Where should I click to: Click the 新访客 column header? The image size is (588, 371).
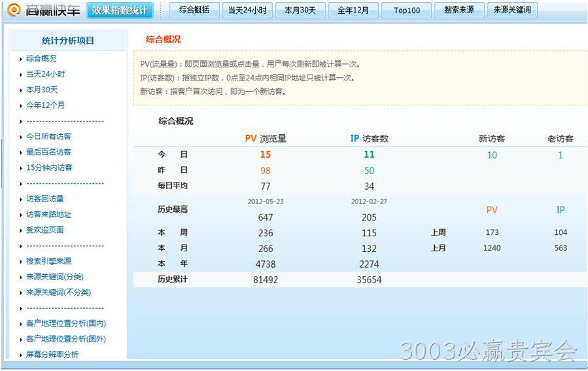[492, 139]
